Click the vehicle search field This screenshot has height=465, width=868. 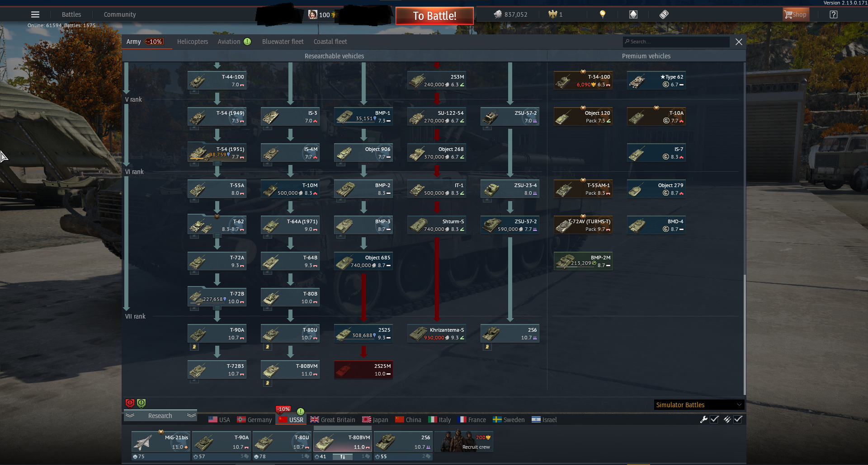676,42
